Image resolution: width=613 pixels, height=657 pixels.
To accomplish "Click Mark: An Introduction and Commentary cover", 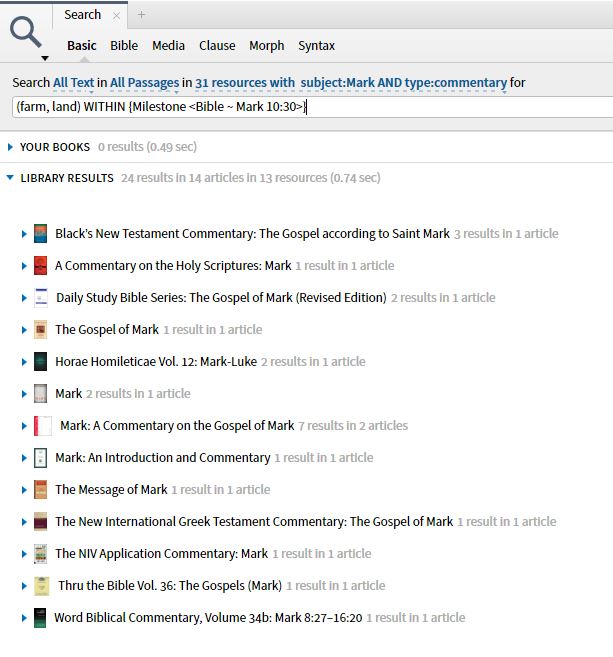I will coord(41,458).
